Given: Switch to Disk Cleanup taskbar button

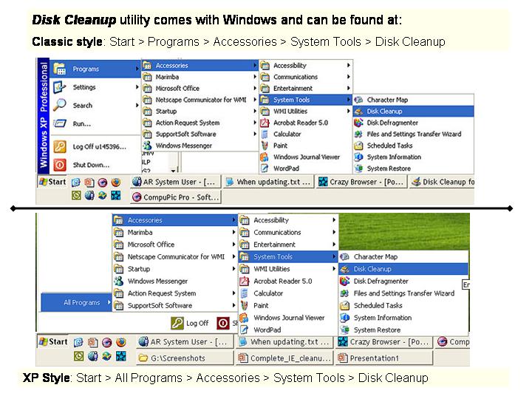Looking at the screenshot, I should 443,182.
